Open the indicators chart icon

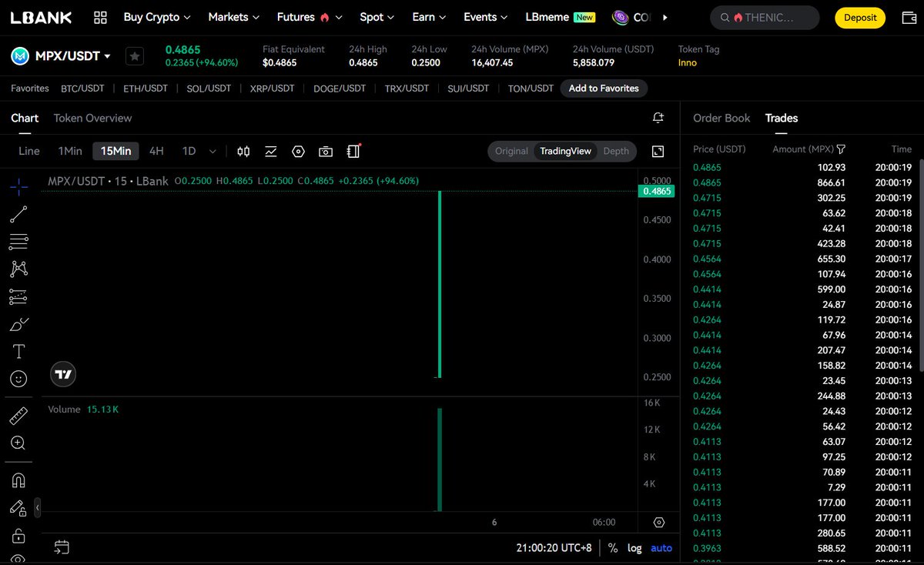271,151
